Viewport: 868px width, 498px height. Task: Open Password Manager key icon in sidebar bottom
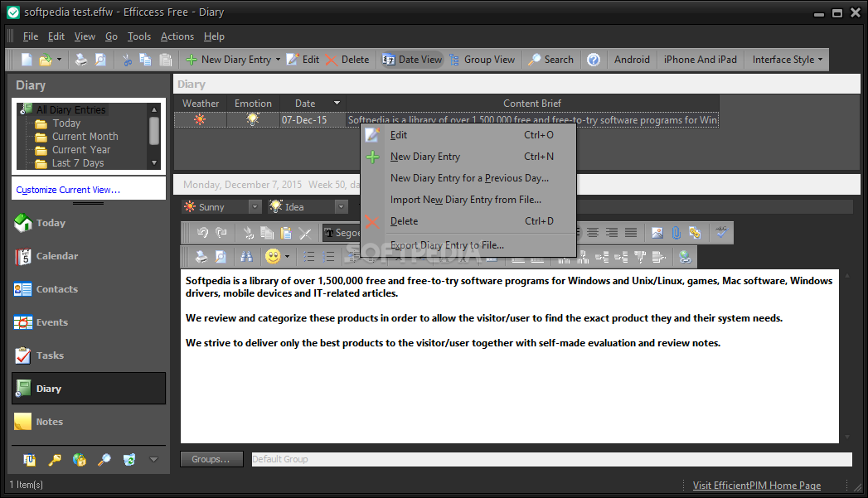[54, 460]
